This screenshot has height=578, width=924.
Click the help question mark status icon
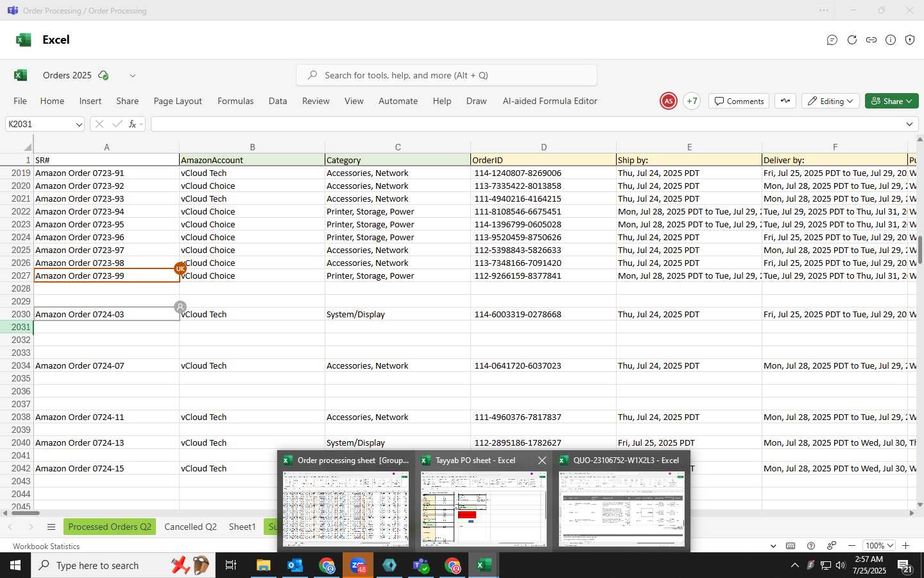coord(811,546)
